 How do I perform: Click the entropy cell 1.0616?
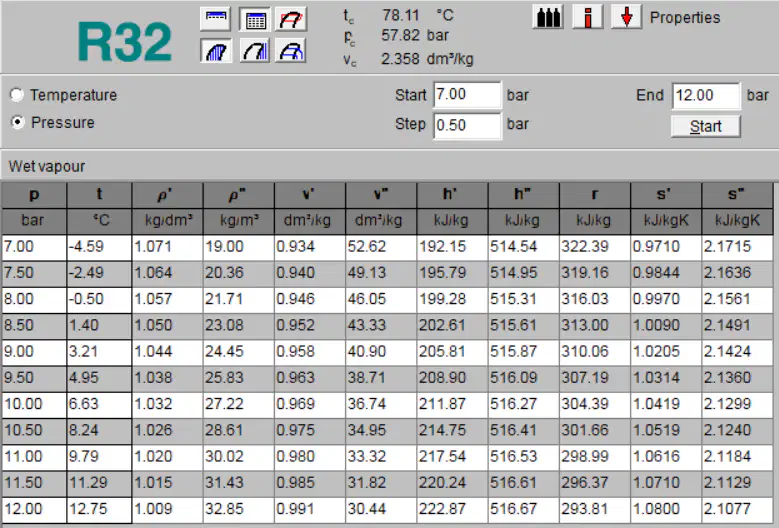click(666, 457)
